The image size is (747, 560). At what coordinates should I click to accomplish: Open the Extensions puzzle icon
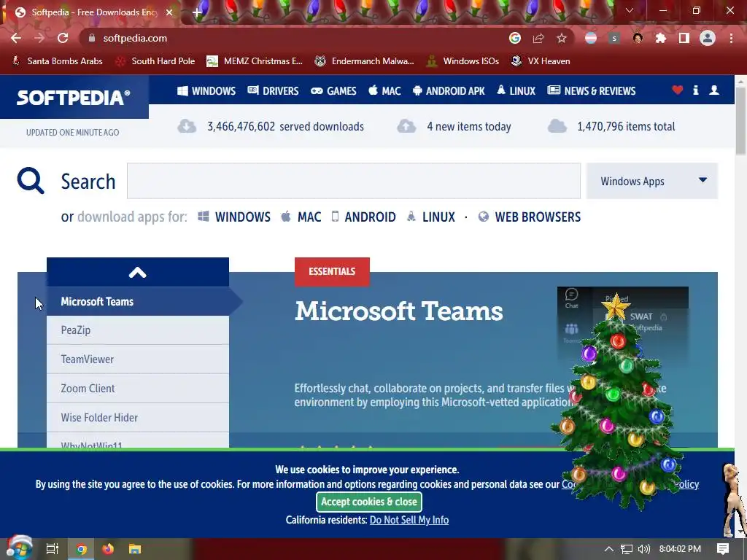tap(661, 38)
